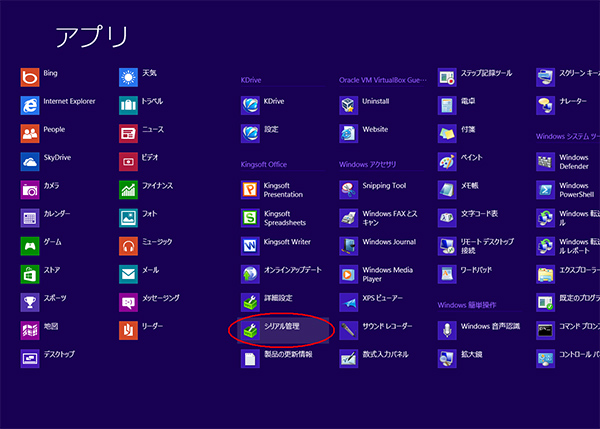Viewport: 600px width, 429px height.
Task: Open Windows FAX とスキャン
Action: point(349,218)
